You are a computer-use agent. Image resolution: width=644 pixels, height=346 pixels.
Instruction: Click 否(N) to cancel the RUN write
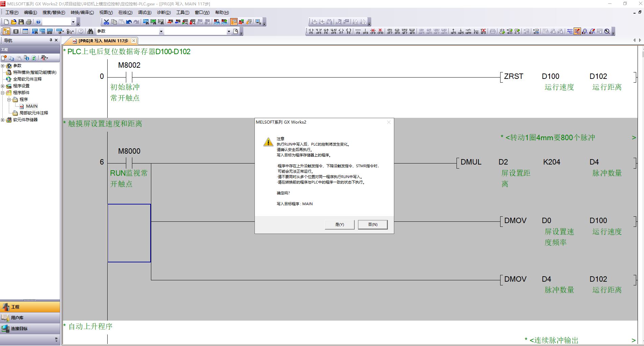pos(373,224)
